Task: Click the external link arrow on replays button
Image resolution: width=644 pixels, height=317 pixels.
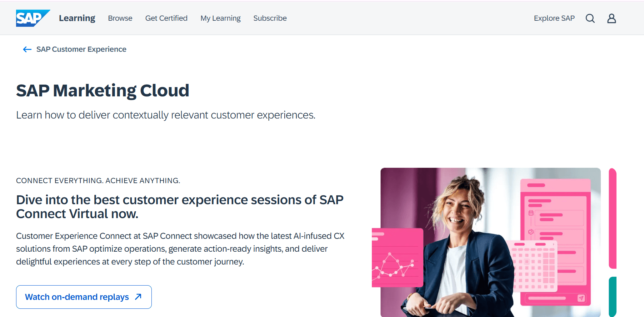Action: coord(138,297)
